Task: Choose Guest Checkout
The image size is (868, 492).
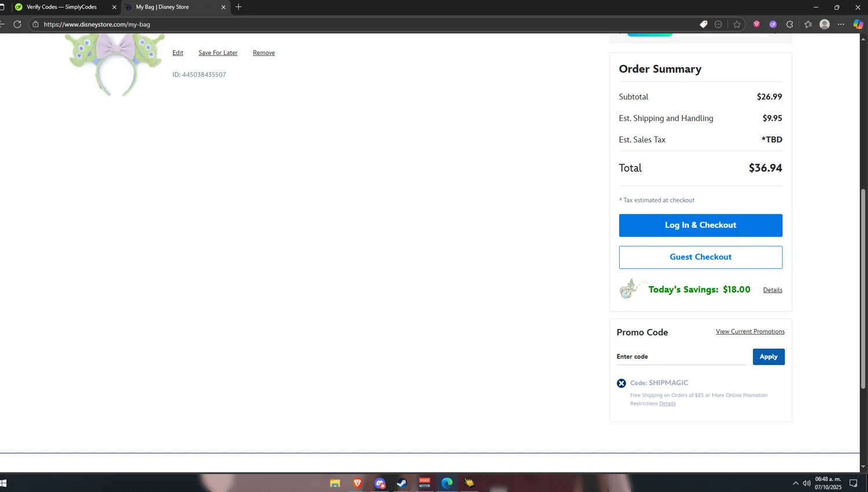Action: click(701, 257)
